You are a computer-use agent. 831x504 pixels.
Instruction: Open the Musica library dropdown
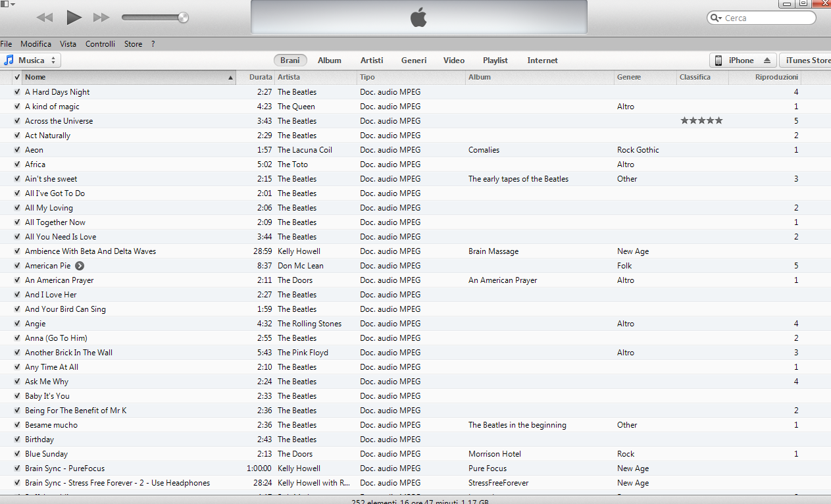[x=32, y=61]
